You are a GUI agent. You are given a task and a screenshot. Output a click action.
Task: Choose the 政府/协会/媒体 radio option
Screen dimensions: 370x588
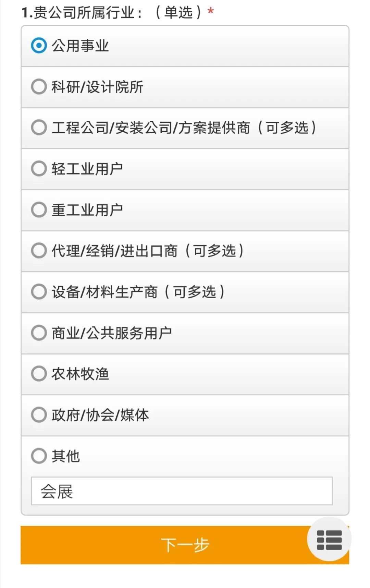[x=39, y=415]
